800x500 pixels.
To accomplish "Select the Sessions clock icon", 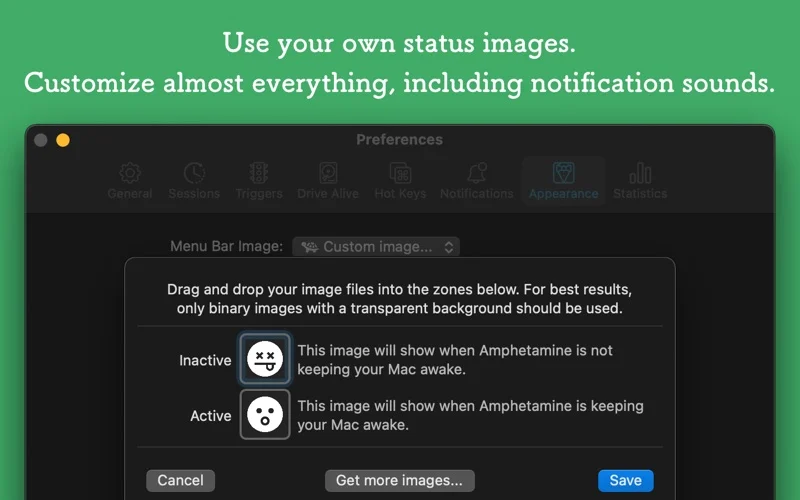I will click(194, 173).
